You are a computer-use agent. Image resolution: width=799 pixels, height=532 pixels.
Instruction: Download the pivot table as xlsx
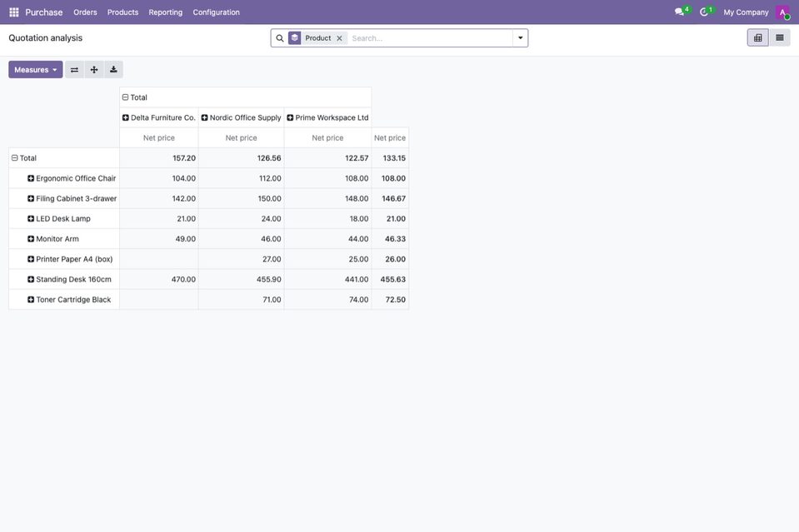113,70
